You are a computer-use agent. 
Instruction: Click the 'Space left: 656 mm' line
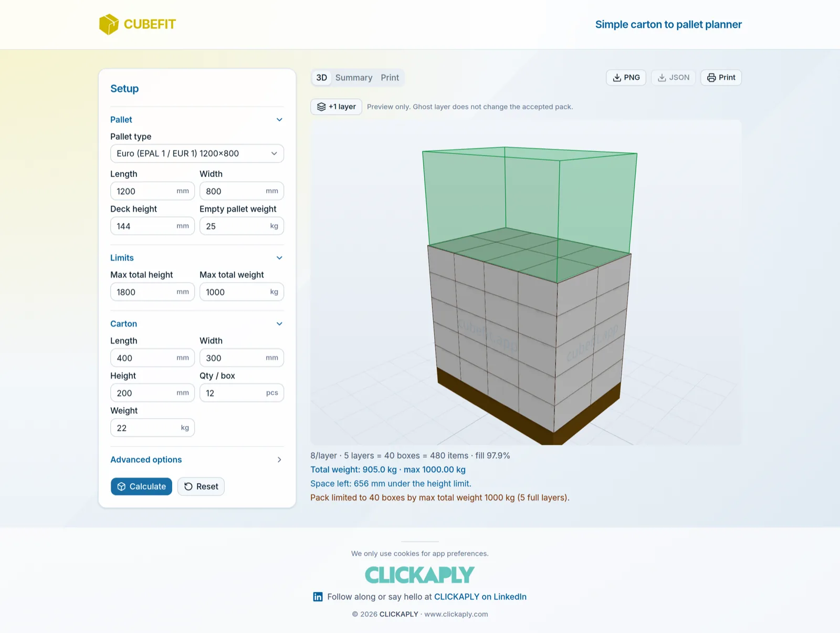point(391,484)
